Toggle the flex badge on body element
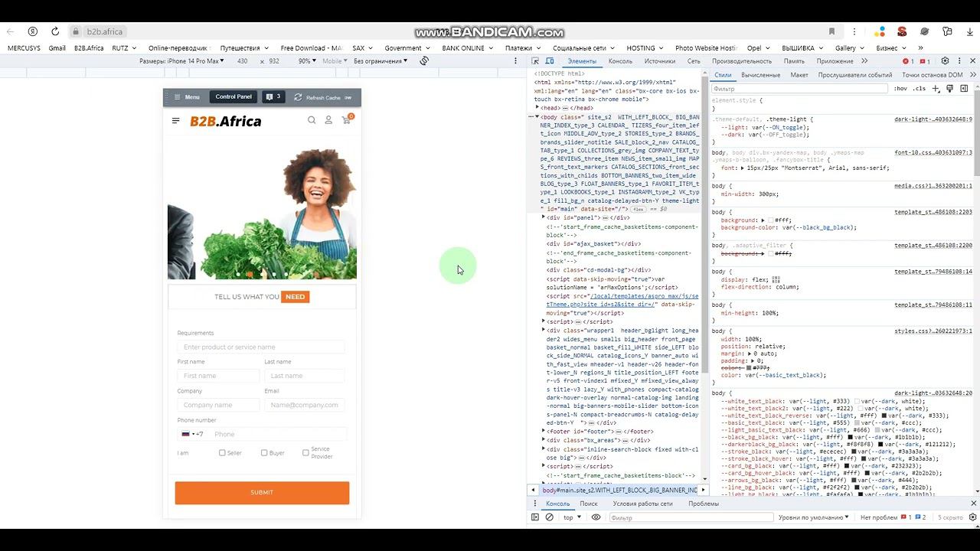Screen dimensions: 980x551 point(639,209)
